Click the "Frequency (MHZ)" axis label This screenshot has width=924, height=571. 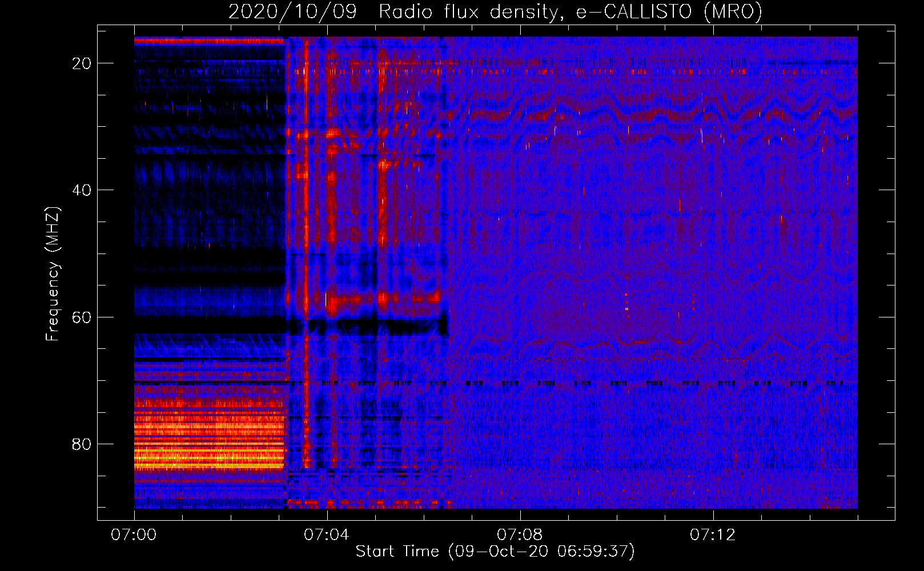53,274
